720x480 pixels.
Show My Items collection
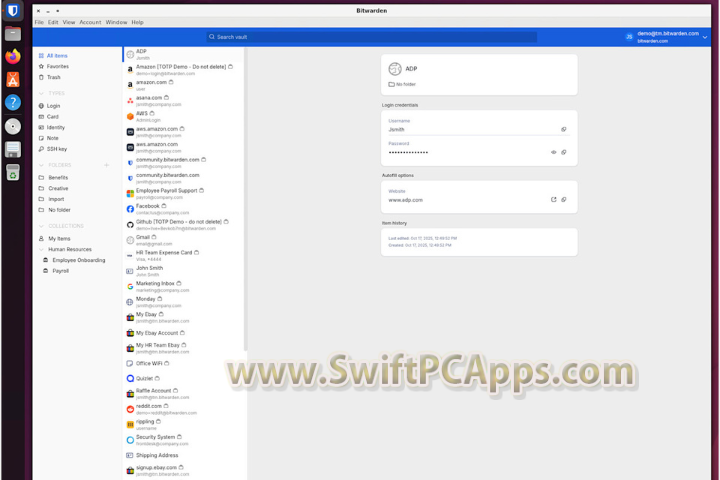pos(55,238)
